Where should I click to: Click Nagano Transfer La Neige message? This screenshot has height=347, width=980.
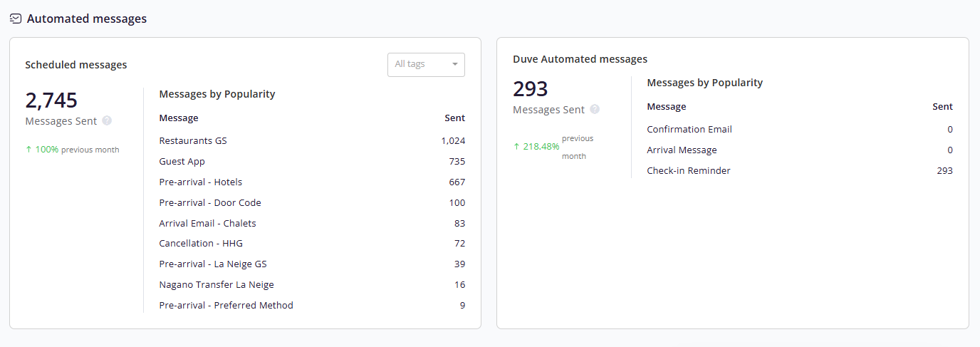click(x=312, y=285)
